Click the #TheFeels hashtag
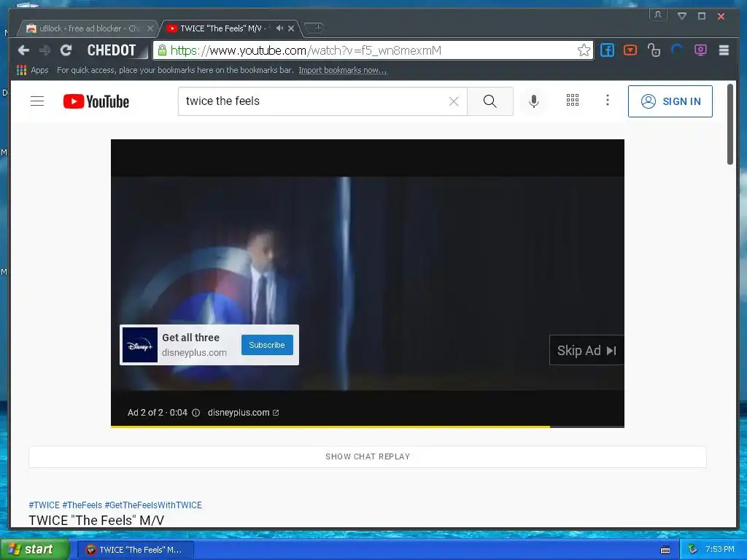The width and height of the screenshot is (747, 560). (x=82, y=505)
